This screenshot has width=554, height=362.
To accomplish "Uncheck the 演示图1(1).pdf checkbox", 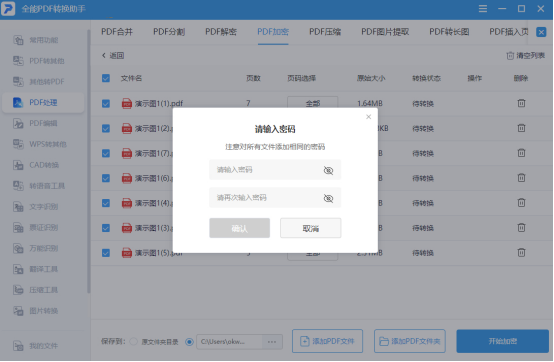I will point(106,103).
